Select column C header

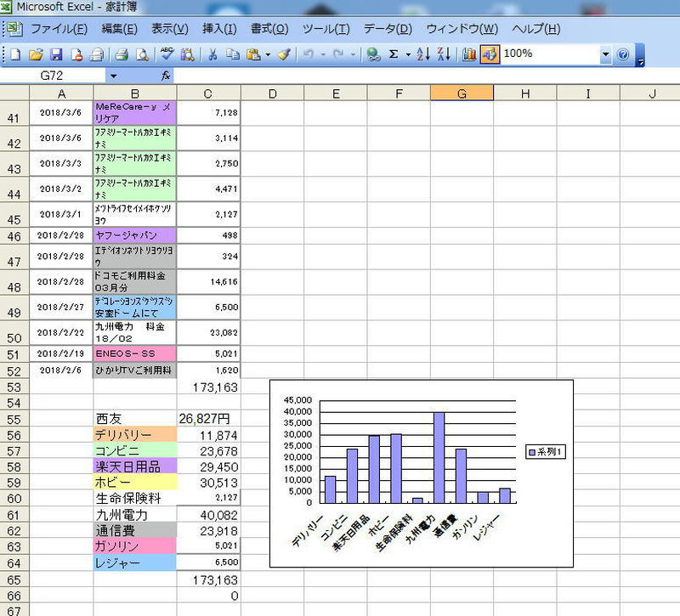(208, 93)
